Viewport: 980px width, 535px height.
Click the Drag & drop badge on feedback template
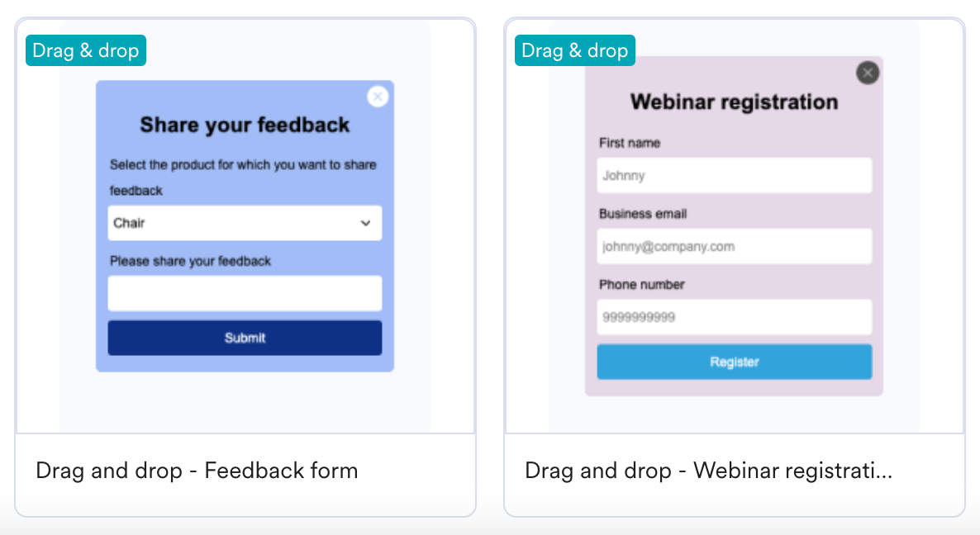(86, 50)
